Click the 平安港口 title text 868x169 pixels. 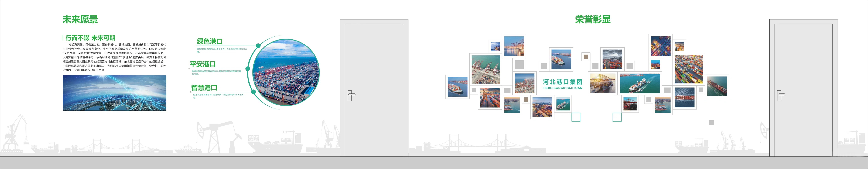pyautogui.click(x=203, y=64)
